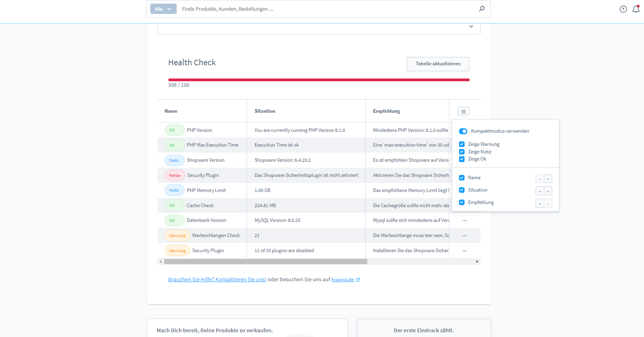This screenshot has width=644, height=337.
Task: Select 1.00 GB memory limit value
Action: tap(262, 190)
